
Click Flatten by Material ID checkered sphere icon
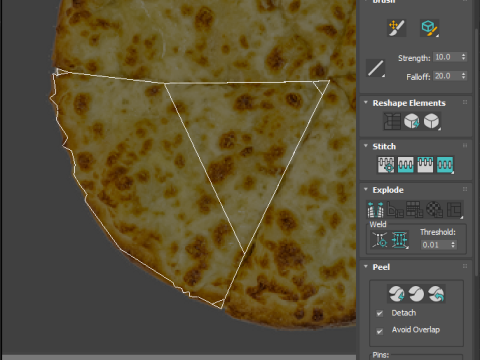(434, 210)
